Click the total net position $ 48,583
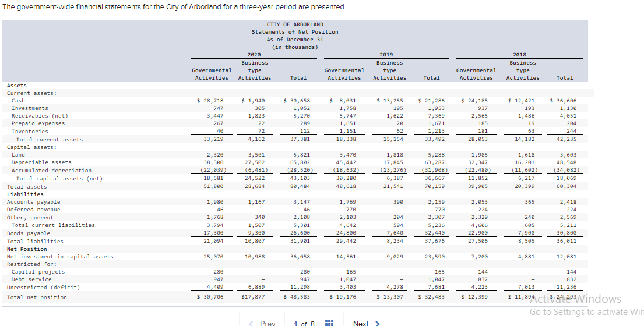 297,297
